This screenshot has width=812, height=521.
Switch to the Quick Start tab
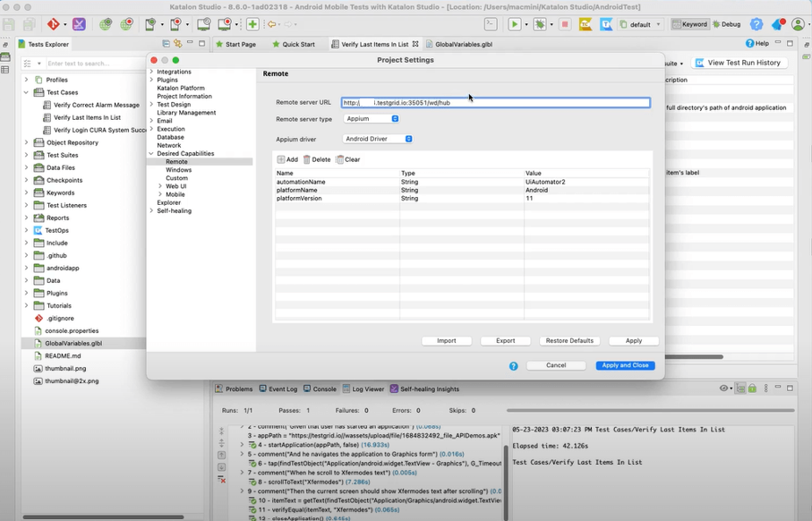(x=294, y=44)
